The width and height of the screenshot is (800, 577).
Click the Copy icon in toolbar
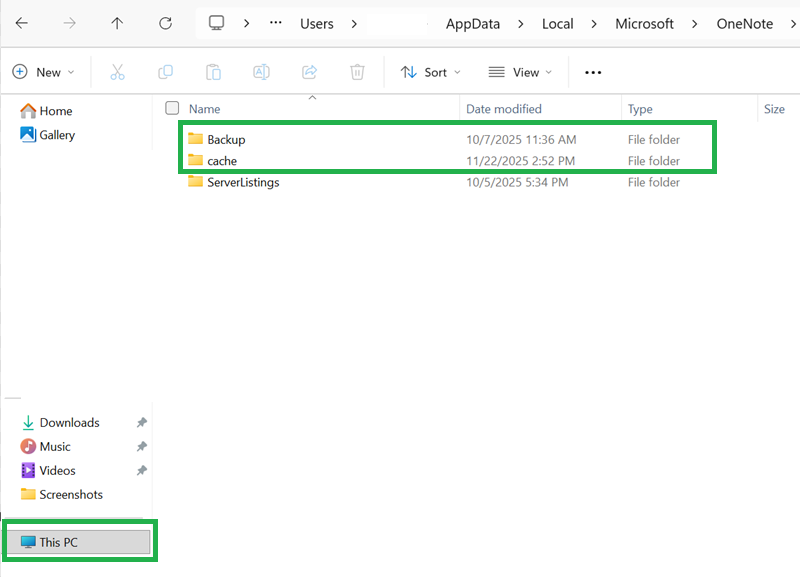tap(165, 72)
